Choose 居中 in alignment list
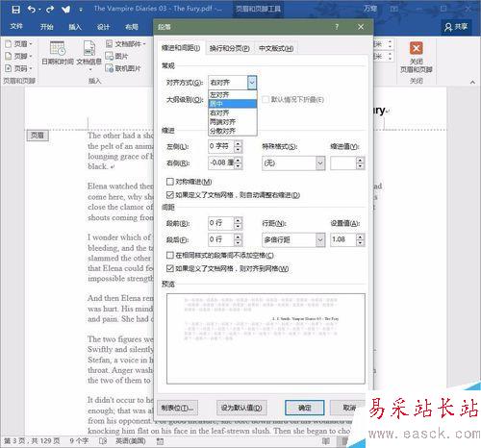This screenshot has width=481, height=448. (x=233, y=104)
